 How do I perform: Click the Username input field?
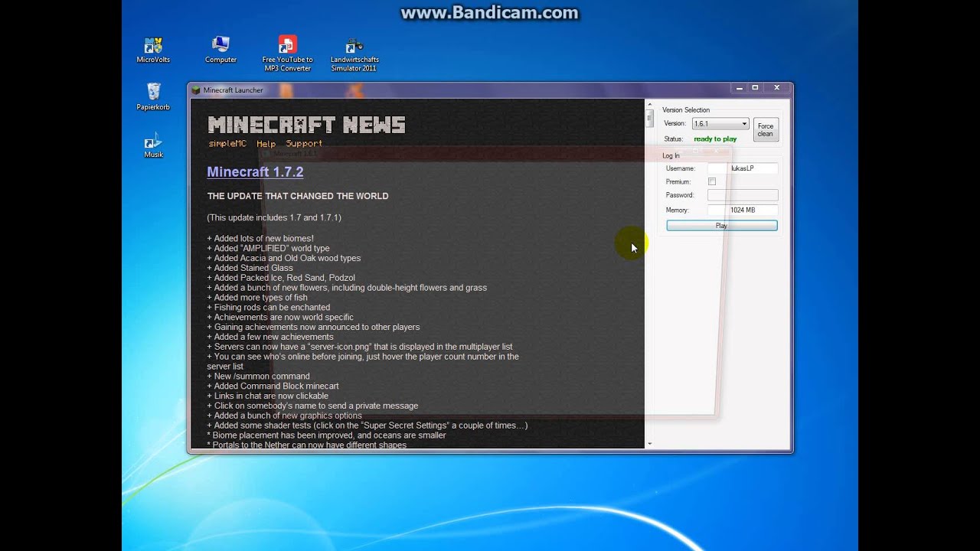(743, 168)
